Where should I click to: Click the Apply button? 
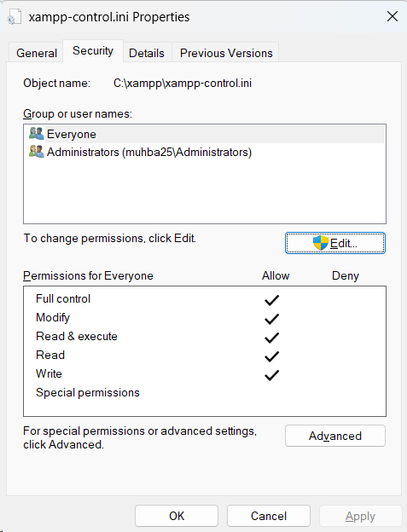[x=360, y=516]
